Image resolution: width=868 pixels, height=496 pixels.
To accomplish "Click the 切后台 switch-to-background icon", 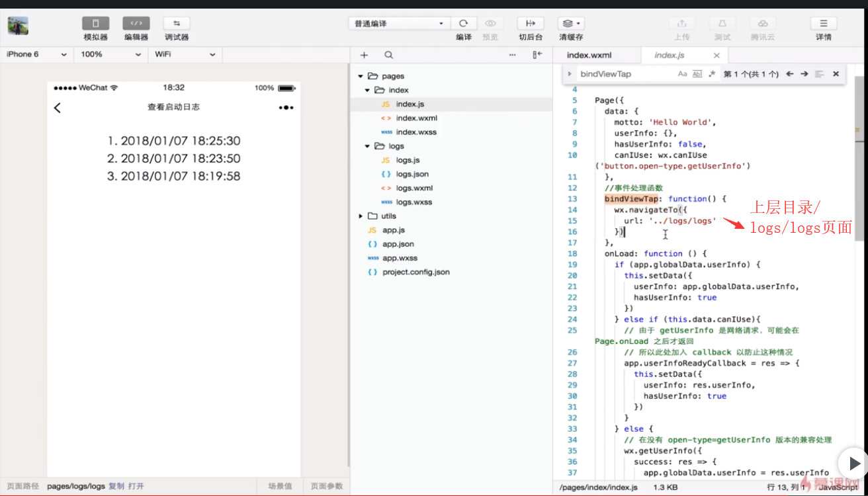I will (x=531, y=23).
